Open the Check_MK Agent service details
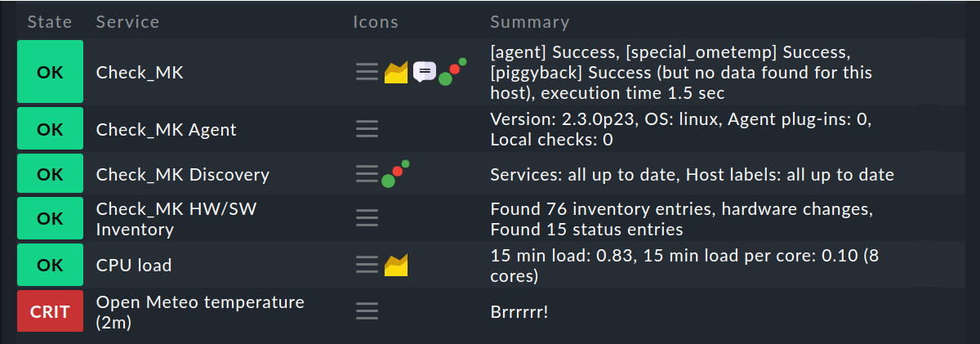The image size is (980, 344). coord(166,129)
